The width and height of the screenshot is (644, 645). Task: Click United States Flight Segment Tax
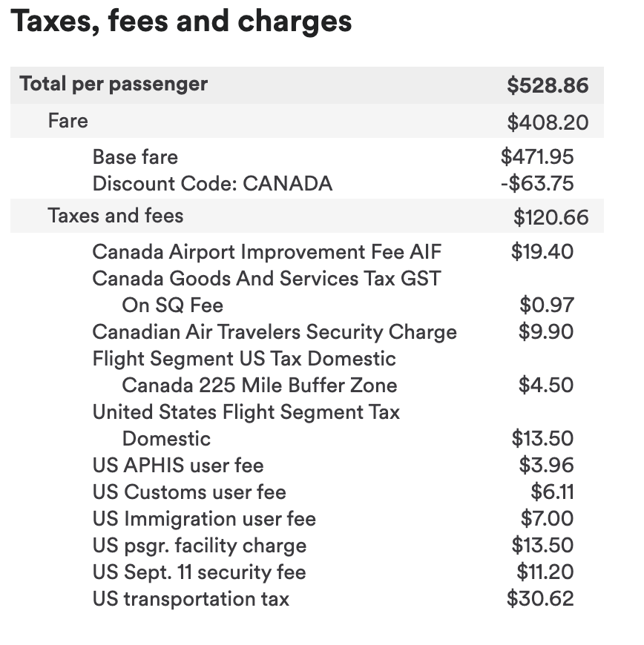point(246,412)
